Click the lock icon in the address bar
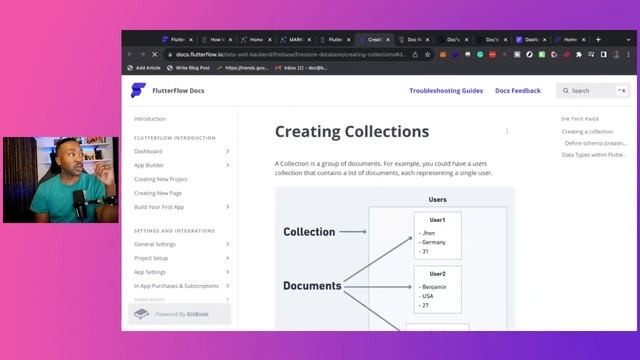Viewport: 640px width, 360px height. [170, 54]
